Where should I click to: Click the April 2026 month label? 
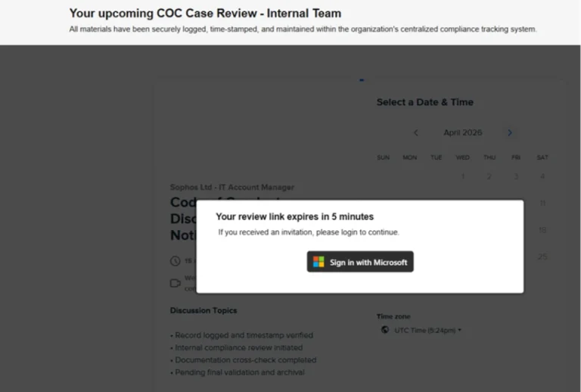coord(463,132)
